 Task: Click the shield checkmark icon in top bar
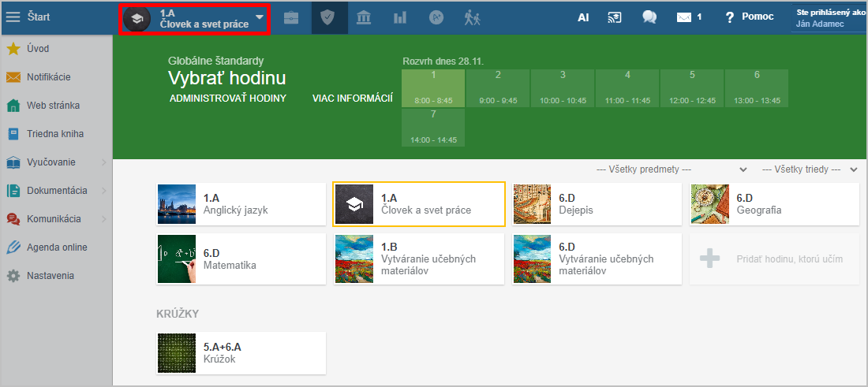coord(329,17)
